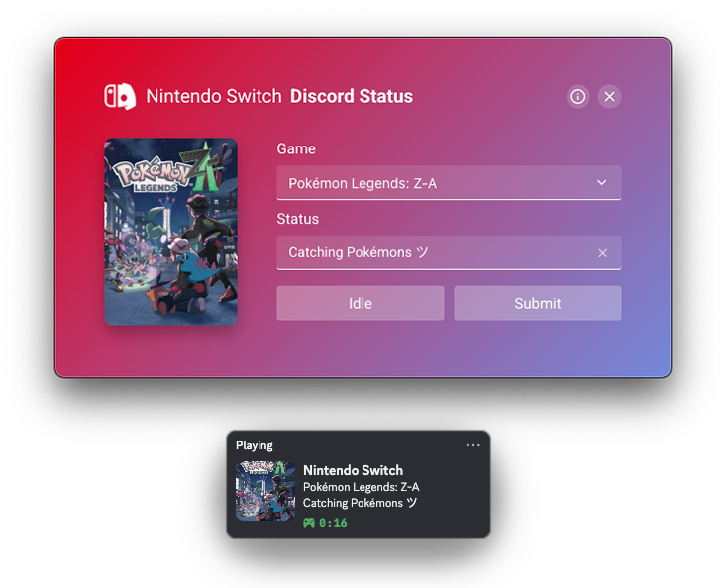This screenshot has height=588, width=726.
Task: Click the green controller icon beside the timer
Action: [309, 523]
